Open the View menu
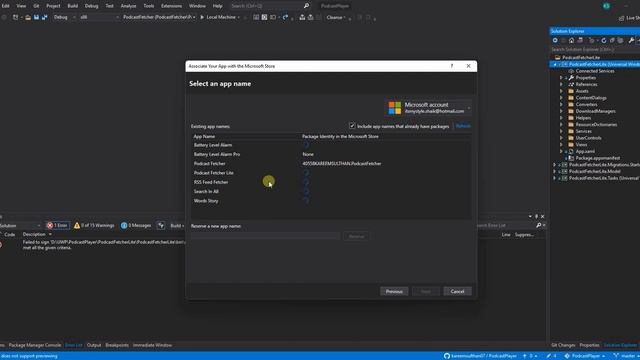The height and width of the screenshot is (360, 640). tap(21, 6)
